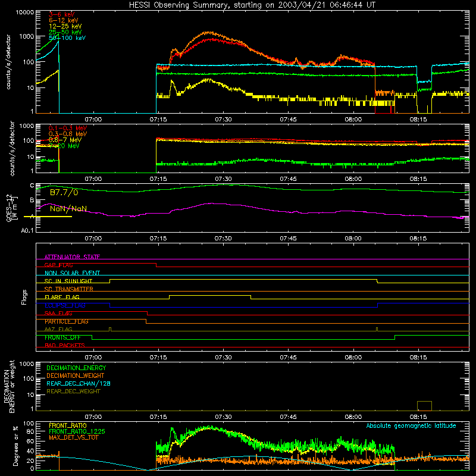
Task: Select the AAZ_FLAG label
Action: click(58, 329)
